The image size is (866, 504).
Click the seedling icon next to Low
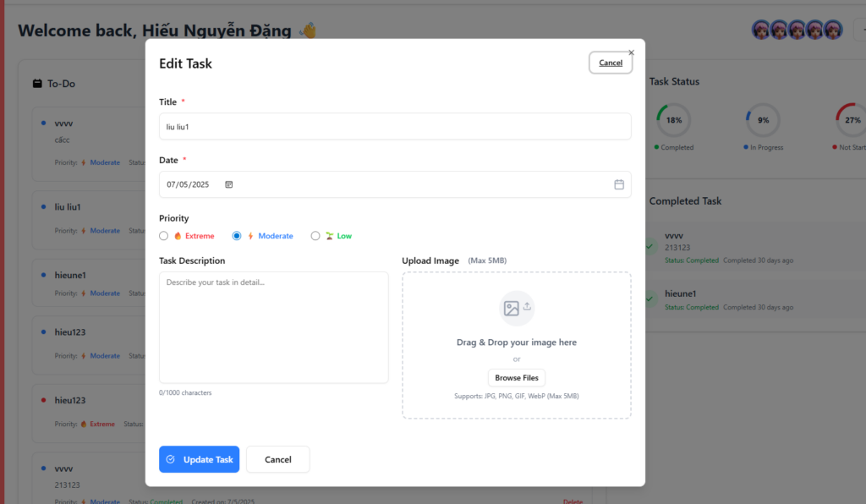329,236
